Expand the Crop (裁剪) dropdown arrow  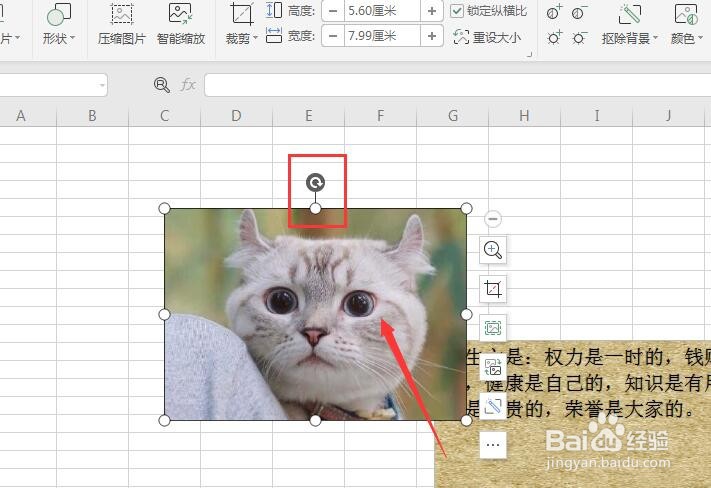click(x=255, y=38)
